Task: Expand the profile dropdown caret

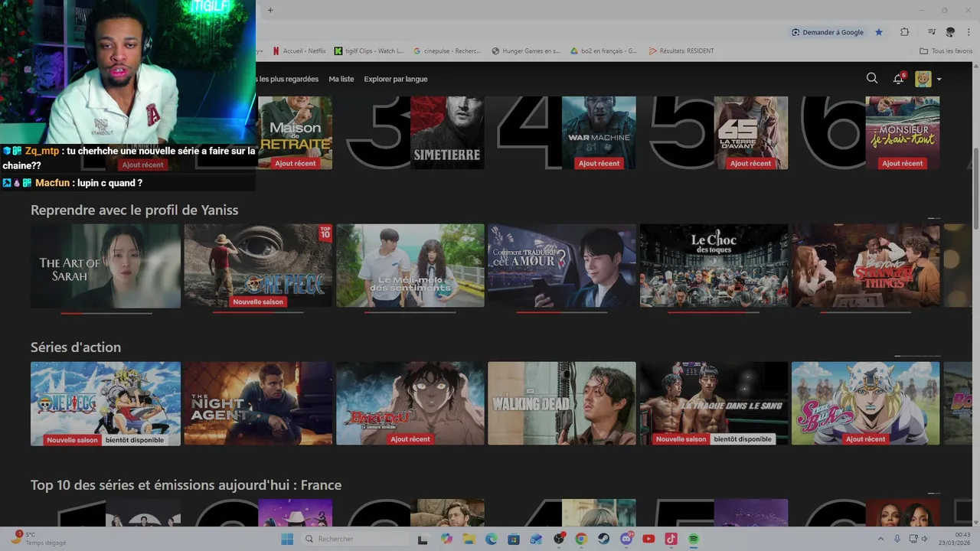Action: pos(939,80)
